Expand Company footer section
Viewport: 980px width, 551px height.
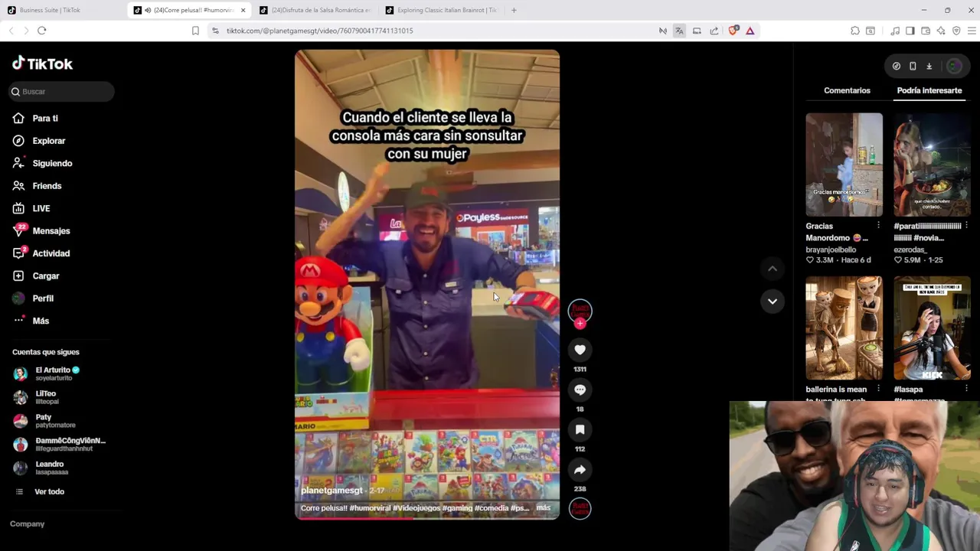28,524
